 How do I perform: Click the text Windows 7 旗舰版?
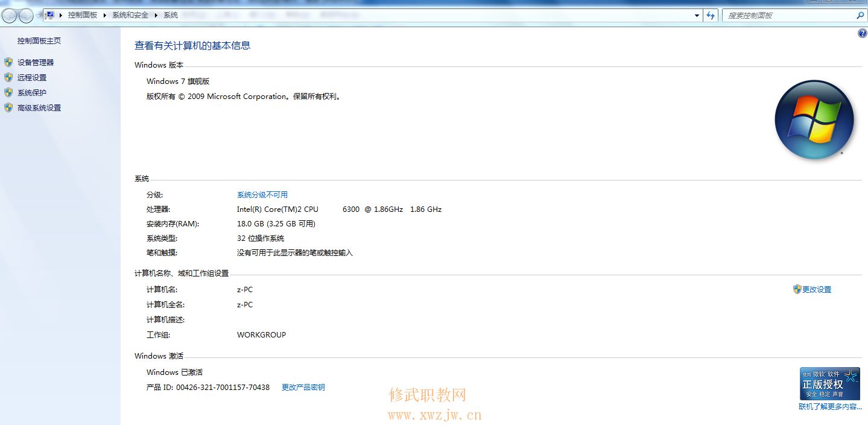pos(178,81)
